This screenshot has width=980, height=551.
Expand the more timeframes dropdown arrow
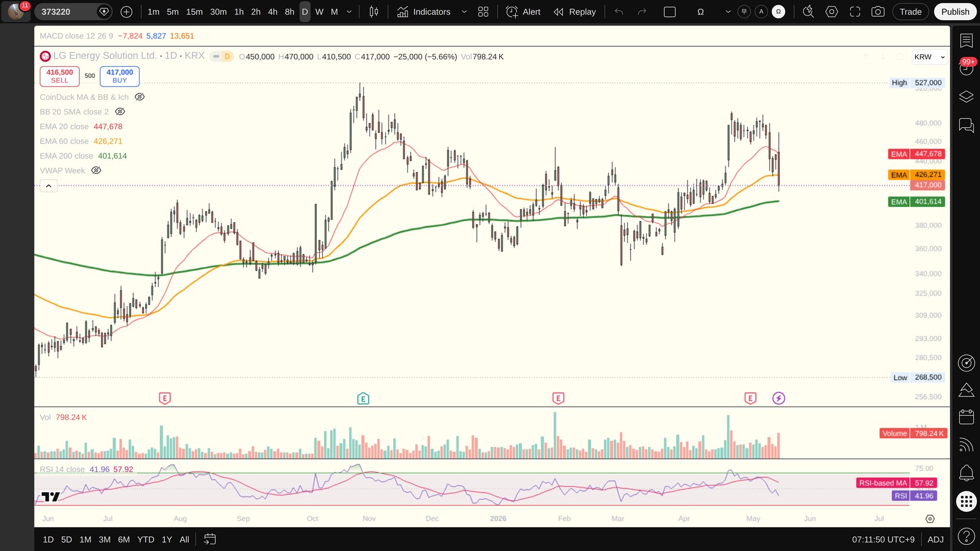click(x=349, y=12)
